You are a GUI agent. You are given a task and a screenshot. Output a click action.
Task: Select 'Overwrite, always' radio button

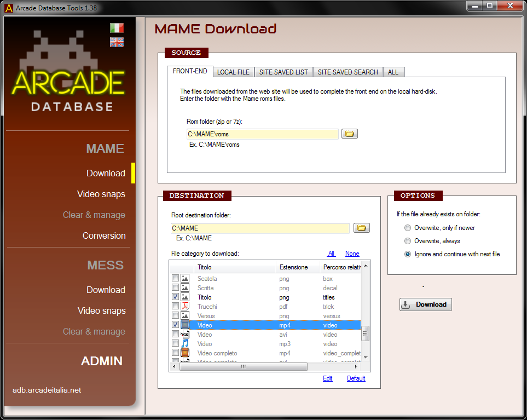pyautogui.click(x=407, y=241)
